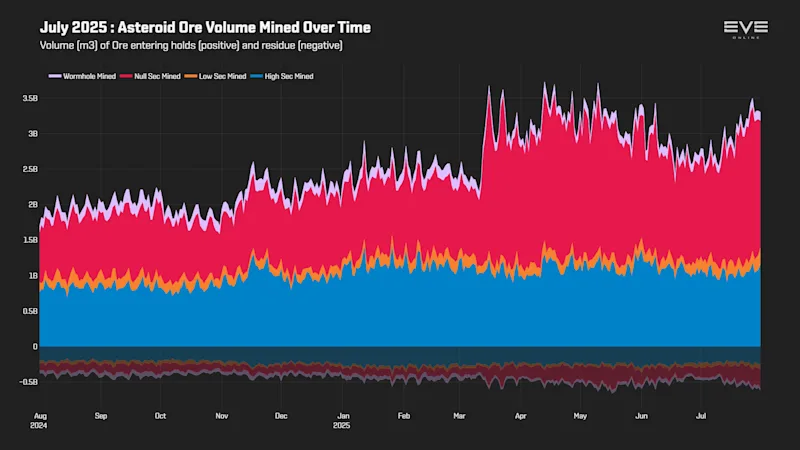The width and height of the screenshot is (800, 450).
Task: Click the Aug 2024 x-axis label
Action: click(40, 420)
